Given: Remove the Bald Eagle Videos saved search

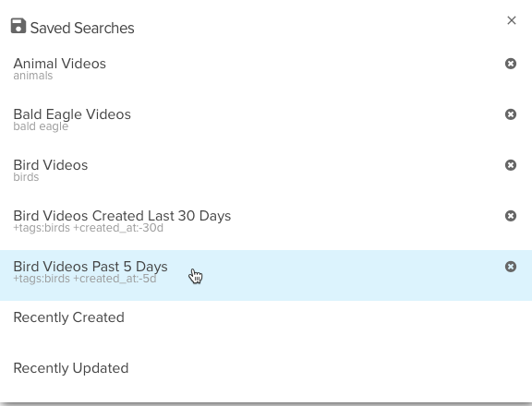Looking at the screenshot, I should point(511,114).
